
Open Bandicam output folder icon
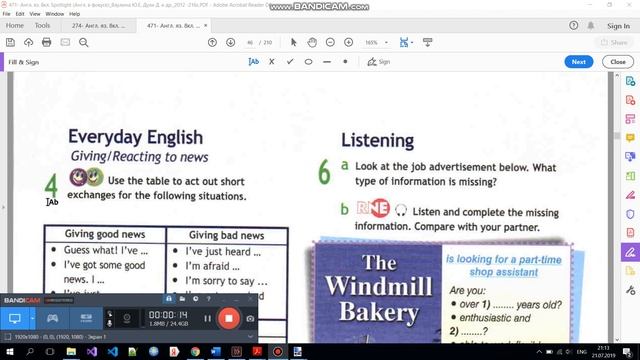point(182,299)
